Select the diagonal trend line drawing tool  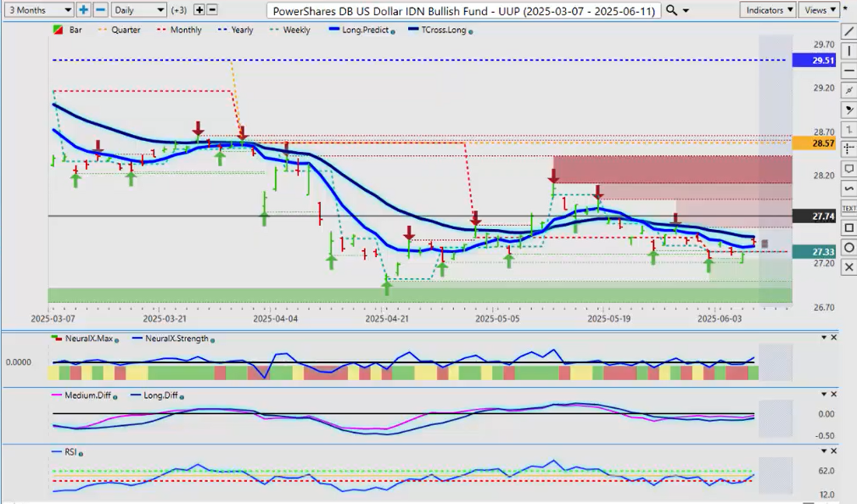(x=848, y=31)
